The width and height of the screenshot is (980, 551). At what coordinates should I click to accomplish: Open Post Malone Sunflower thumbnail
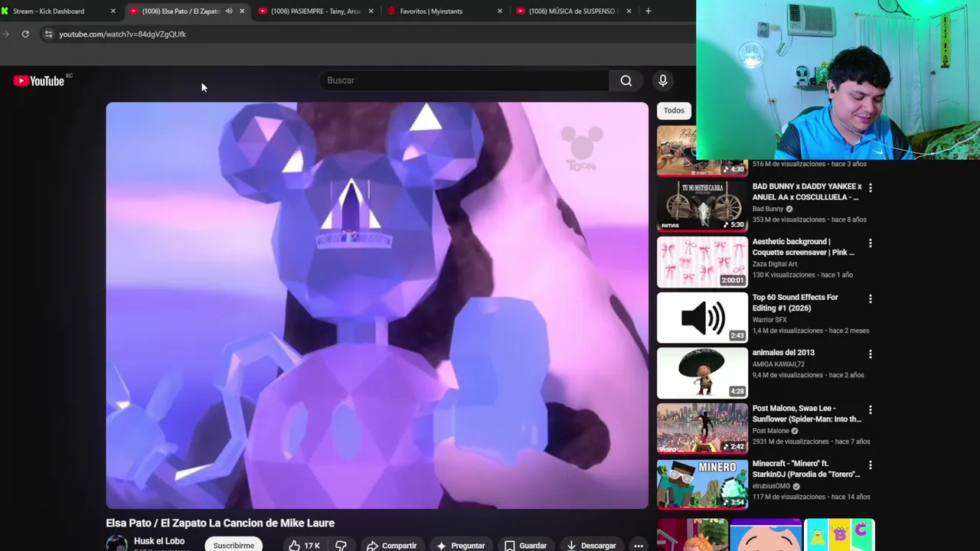tap(702, 429)
